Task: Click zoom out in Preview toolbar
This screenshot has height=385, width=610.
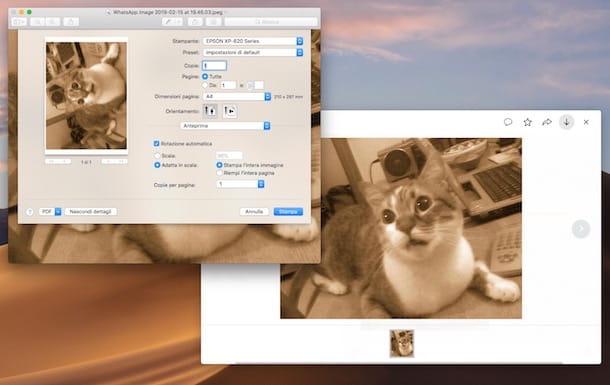Action: (38, 22)
